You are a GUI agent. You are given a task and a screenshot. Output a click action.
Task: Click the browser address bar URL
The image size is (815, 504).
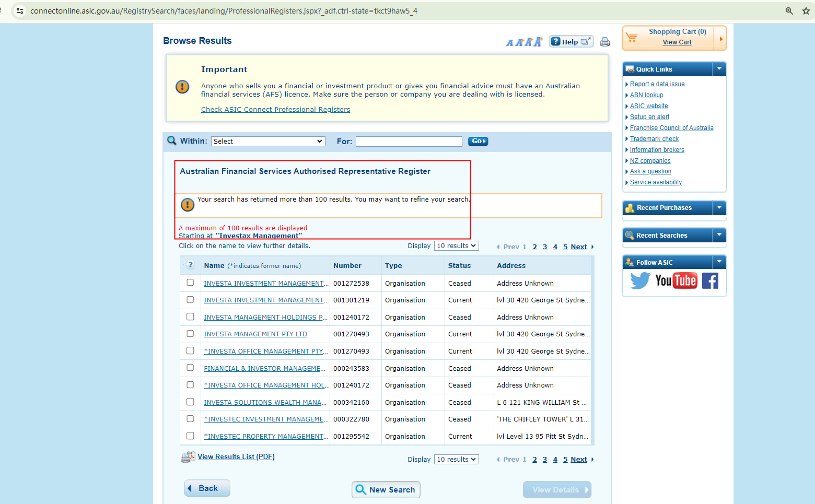coord(224,11)
